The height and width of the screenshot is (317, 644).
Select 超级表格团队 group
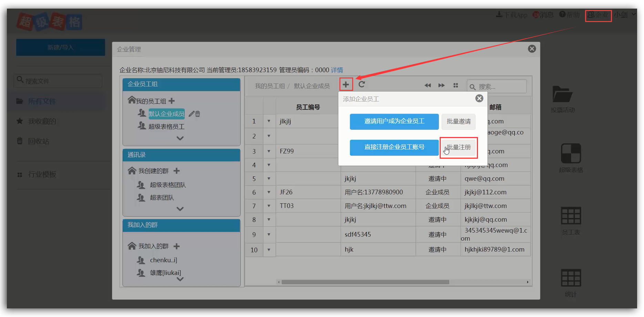[168, 185]
